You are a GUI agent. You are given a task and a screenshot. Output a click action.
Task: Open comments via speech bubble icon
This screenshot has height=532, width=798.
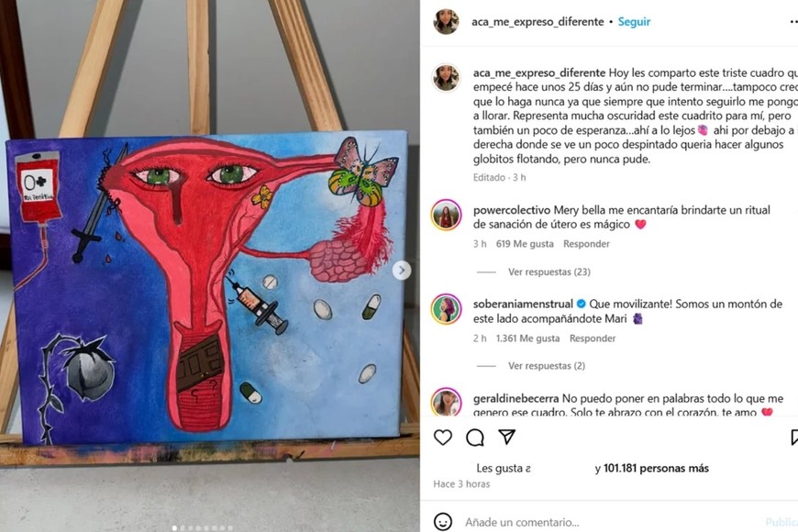tap(475, 438)
